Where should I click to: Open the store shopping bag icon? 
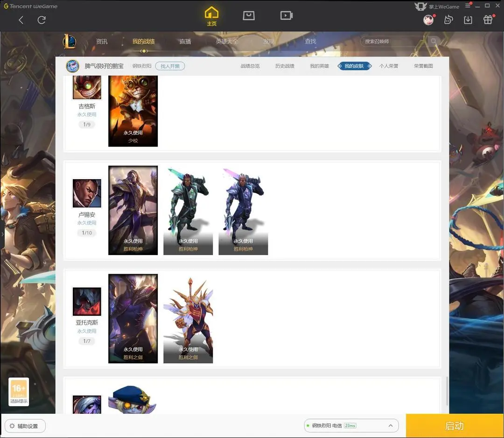tap(248, 15)
